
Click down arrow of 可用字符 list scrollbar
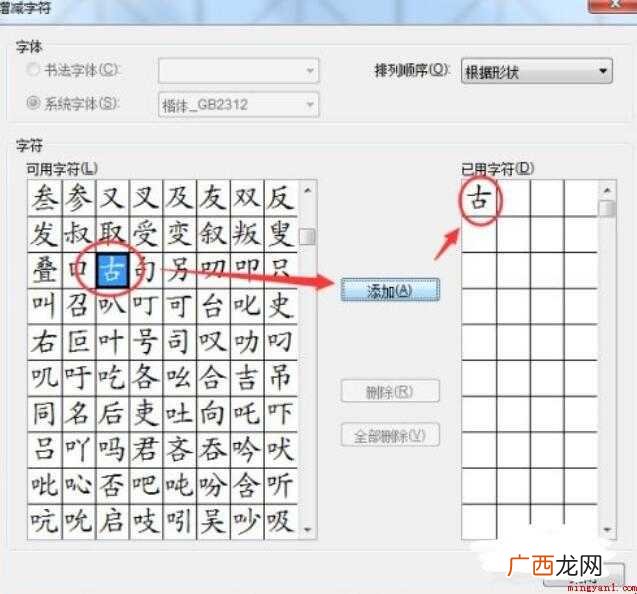pos(308,529)
